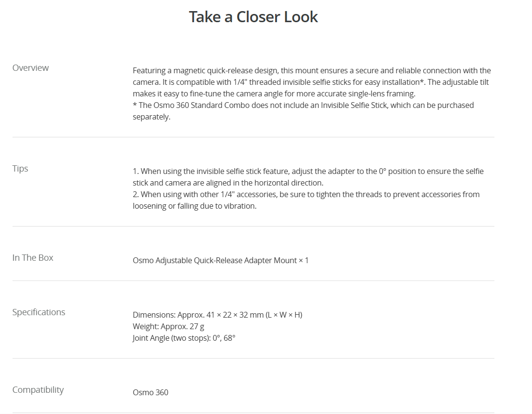This screenshot has width=532, height=414.
Task: Click the 'Take a Closer Look' heading
Action: click(253, 17)
